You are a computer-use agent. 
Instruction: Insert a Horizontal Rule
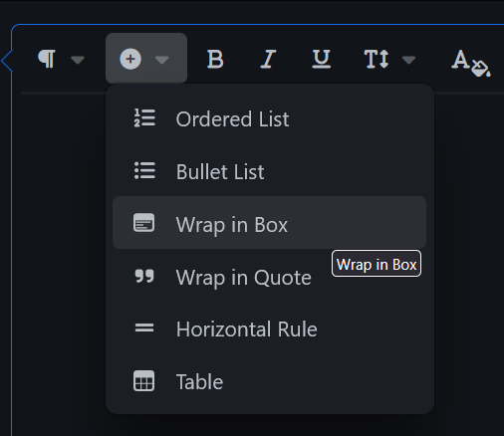coord(269,328)
